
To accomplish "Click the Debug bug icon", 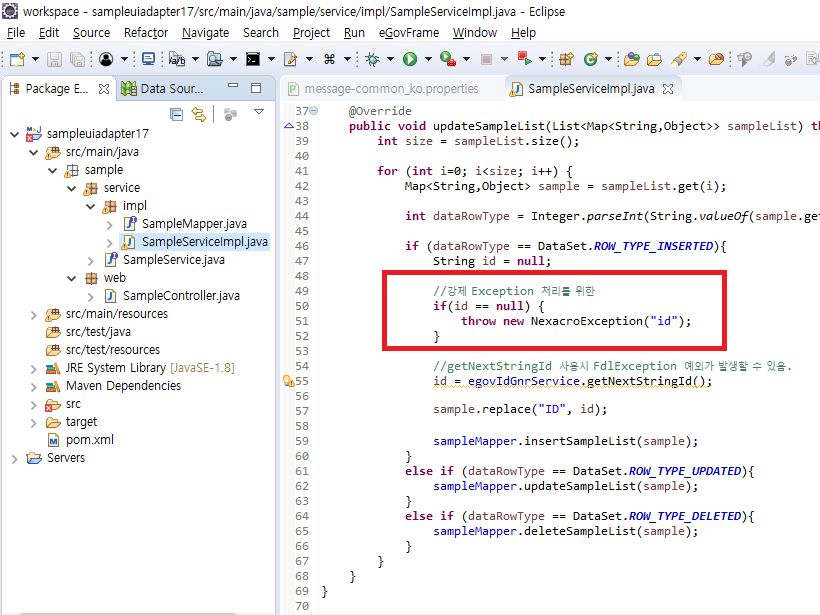I will (373, 60).
